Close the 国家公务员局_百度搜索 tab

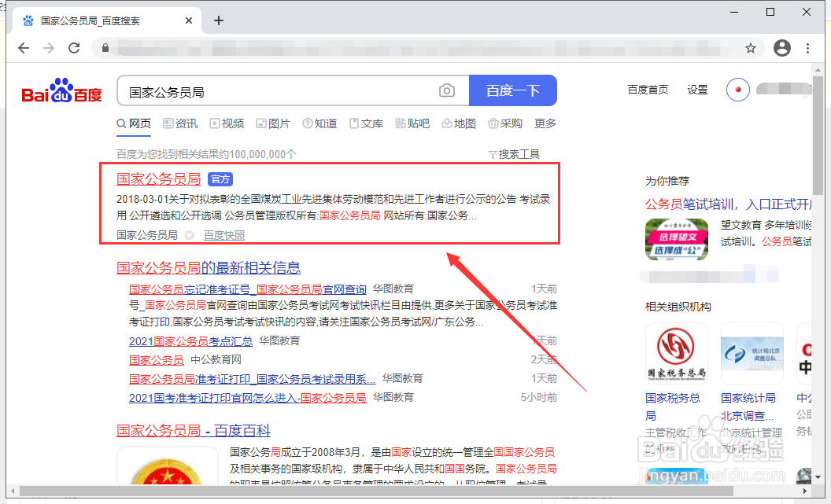[189, 20]
